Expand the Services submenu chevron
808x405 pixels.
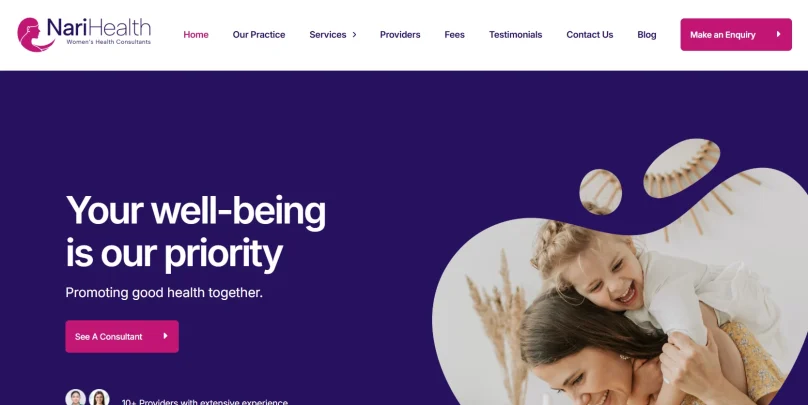coord(354,35)
